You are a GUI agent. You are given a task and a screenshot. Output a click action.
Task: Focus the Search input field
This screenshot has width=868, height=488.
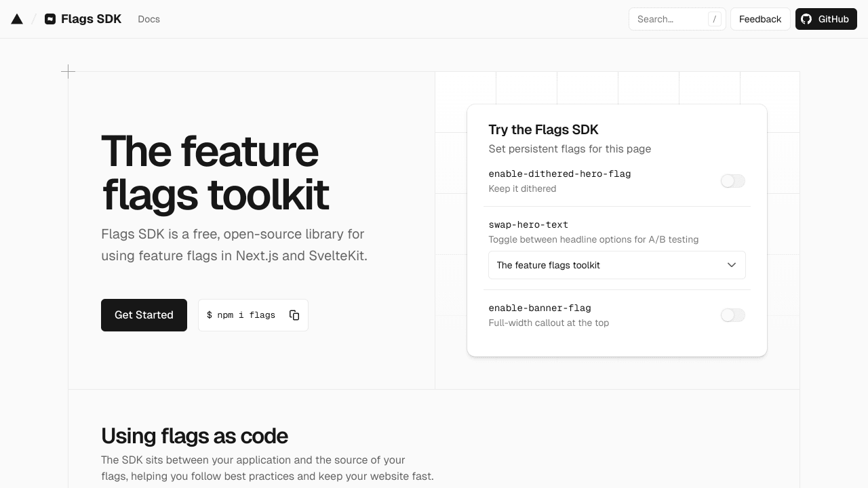(x=668, y=19)
